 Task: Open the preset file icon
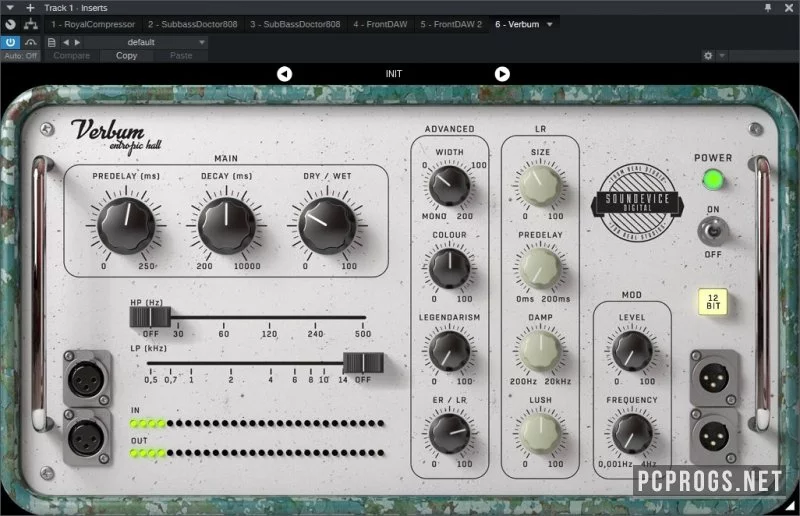point(51,42)
